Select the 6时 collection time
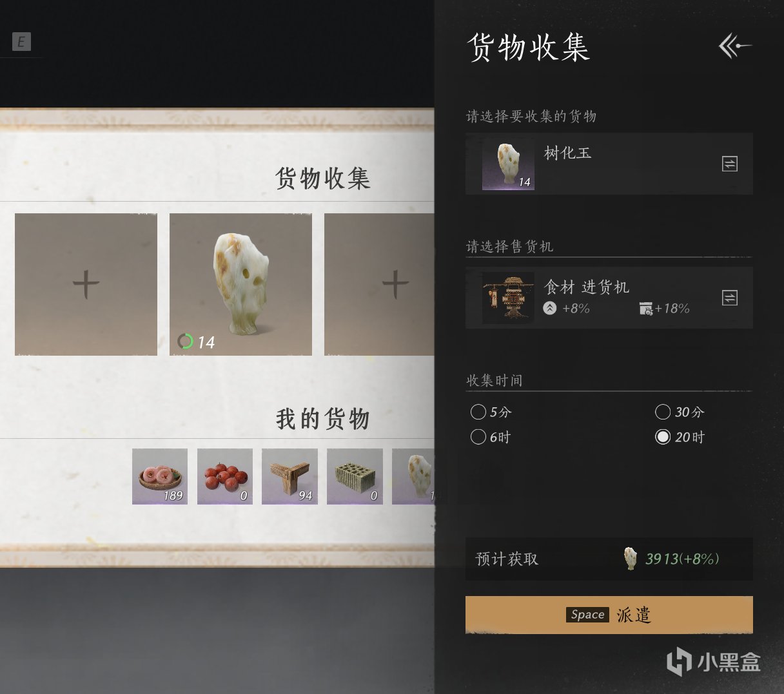 [478, 437]
